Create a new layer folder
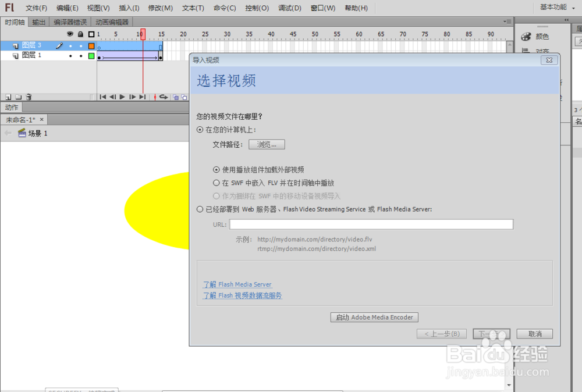 tap(19, 97)
